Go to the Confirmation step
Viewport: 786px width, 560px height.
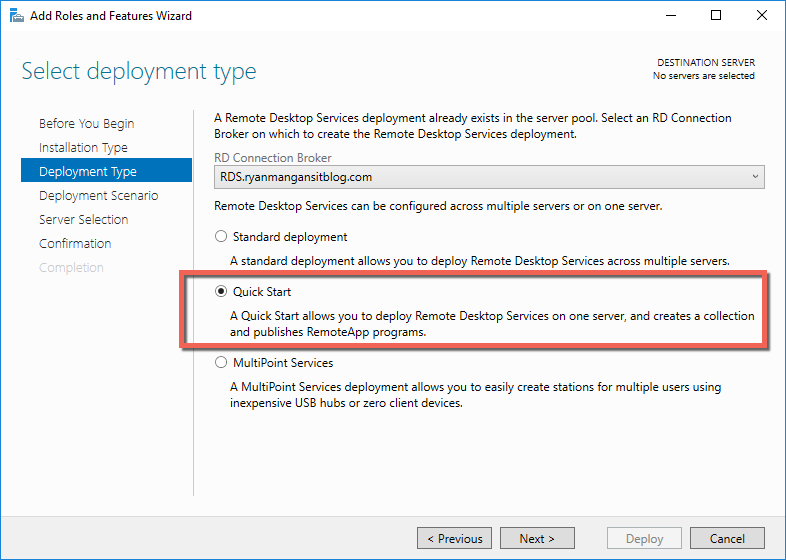(75, 244)
